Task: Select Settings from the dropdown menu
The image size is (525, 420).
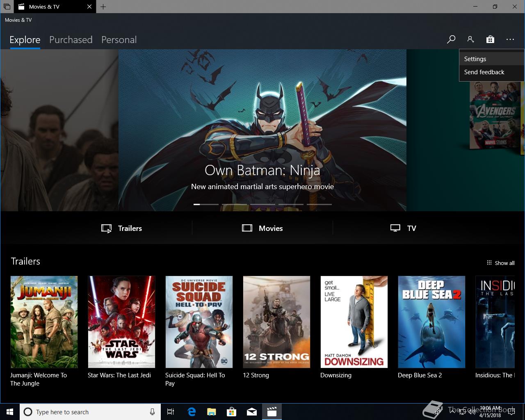Action: (x=491, y=59)
